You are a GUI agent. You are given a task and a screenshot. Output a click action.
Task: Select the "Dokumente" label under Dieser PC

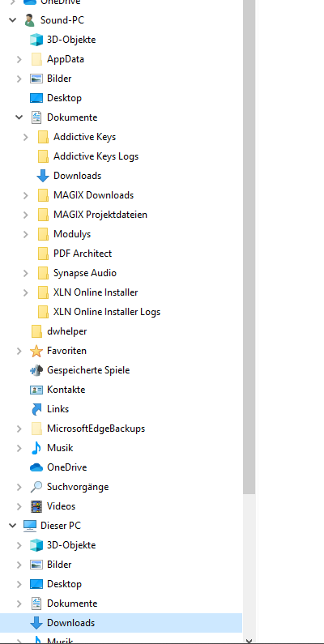tap(72, 603)
